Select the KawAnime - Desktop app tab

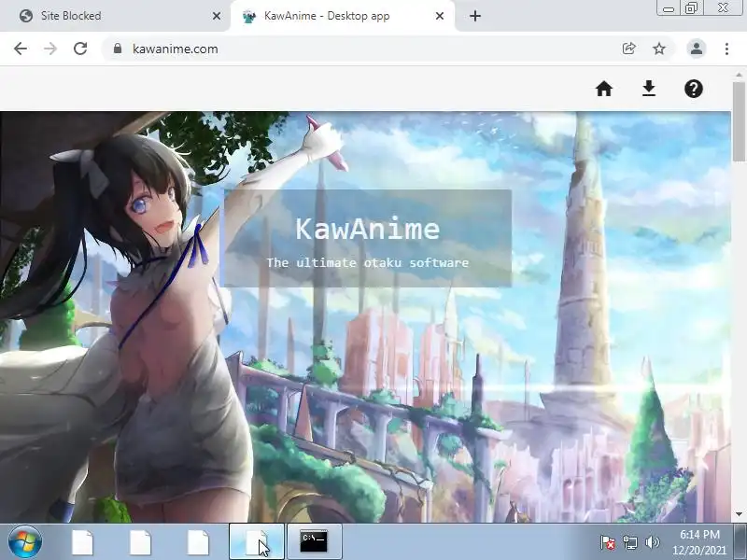342,16
